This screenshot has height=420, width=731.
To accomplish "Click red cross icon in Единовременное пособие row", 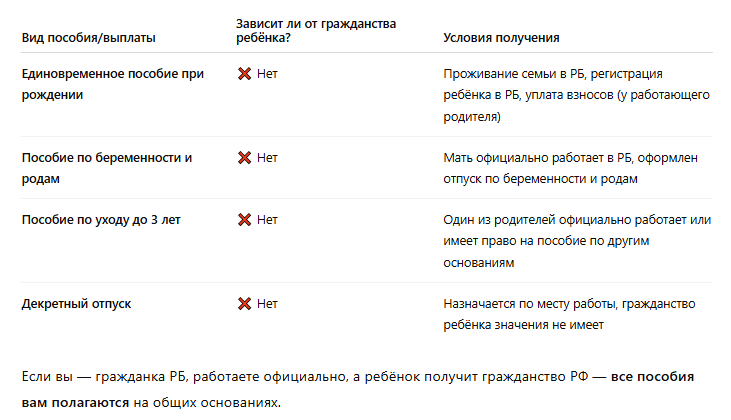I will 244,74.
